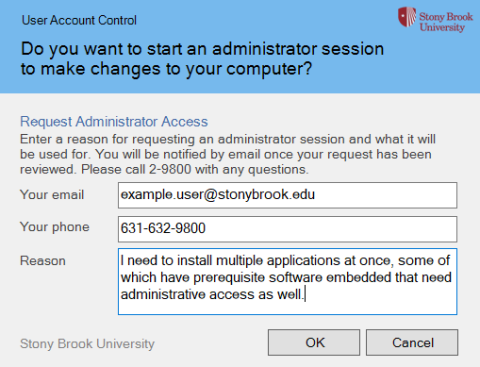Viewport: 480px width, 367px height.
Task: Focus the Your email input field
Action: tap(287, 195)
